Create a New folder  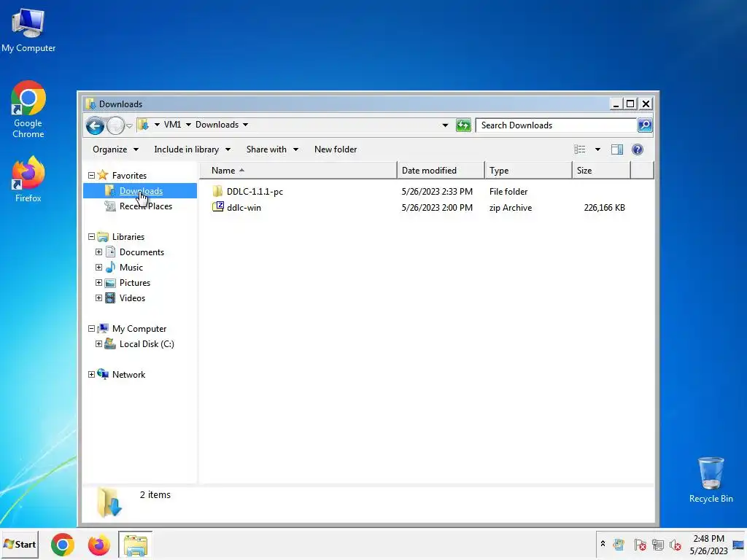click(336, 149)
